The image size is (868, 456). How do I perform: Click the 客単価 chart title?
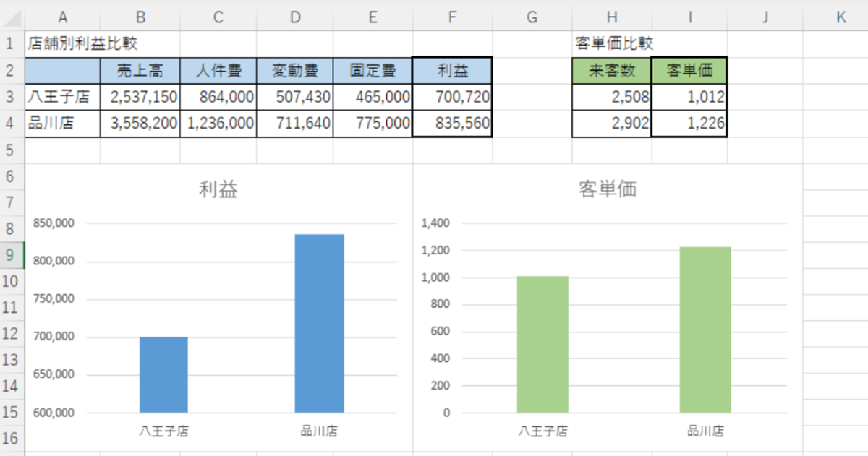[608, 190]
